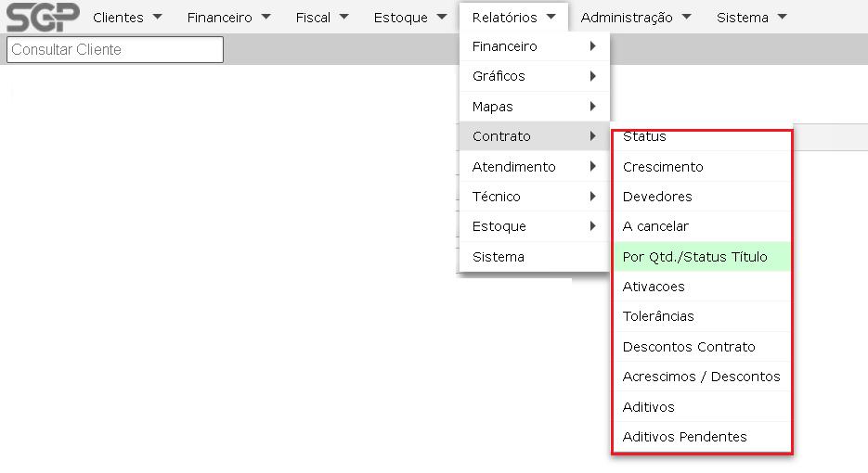Open Aditivos Pendentes report
Viewport: 868px width, 473px height.
(684, 437)
